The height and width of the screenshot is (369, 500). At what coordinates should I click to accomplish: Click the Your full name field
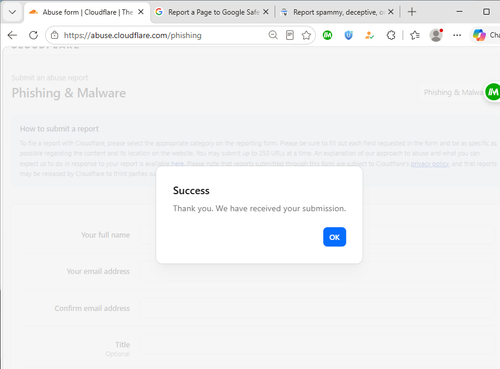coord(317,235)
